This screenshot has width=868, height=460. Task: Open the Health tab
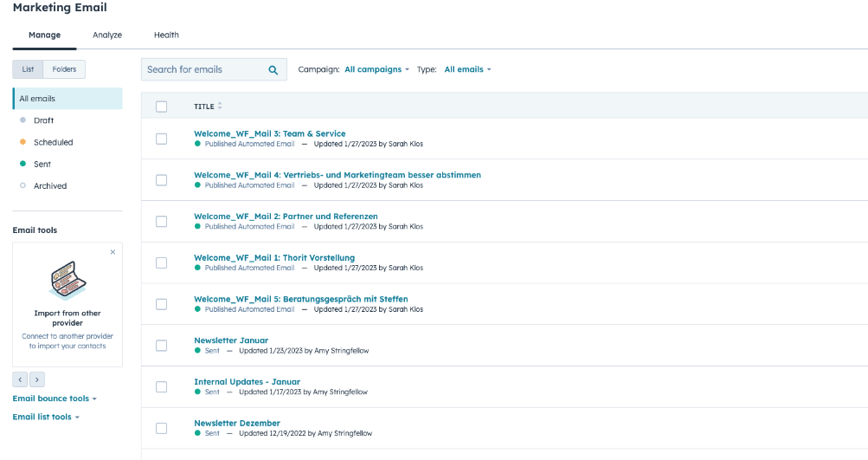pyautogui.click(x=166, y=36)
